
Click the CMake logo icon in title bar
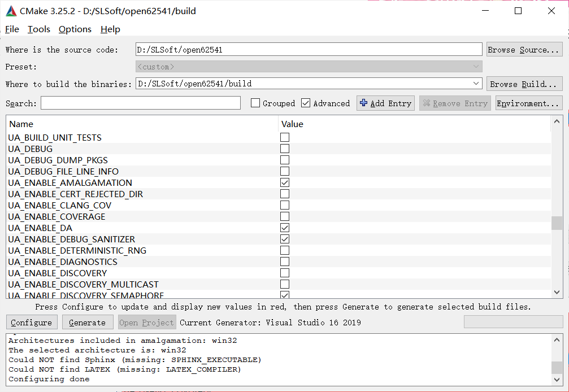[11, 11]
